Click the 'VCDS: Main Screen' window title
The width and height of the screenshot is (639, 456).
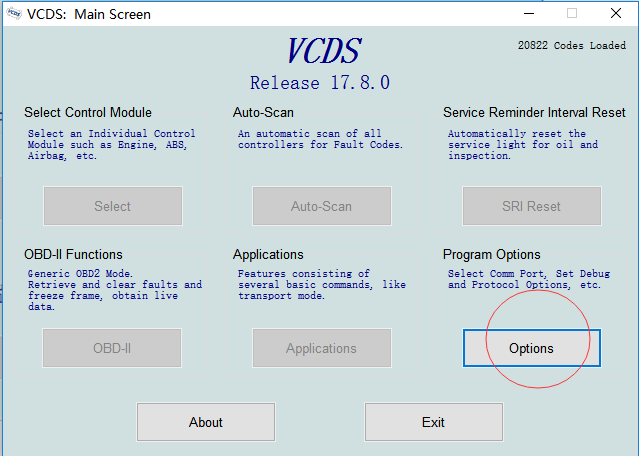tap(89, 14)
